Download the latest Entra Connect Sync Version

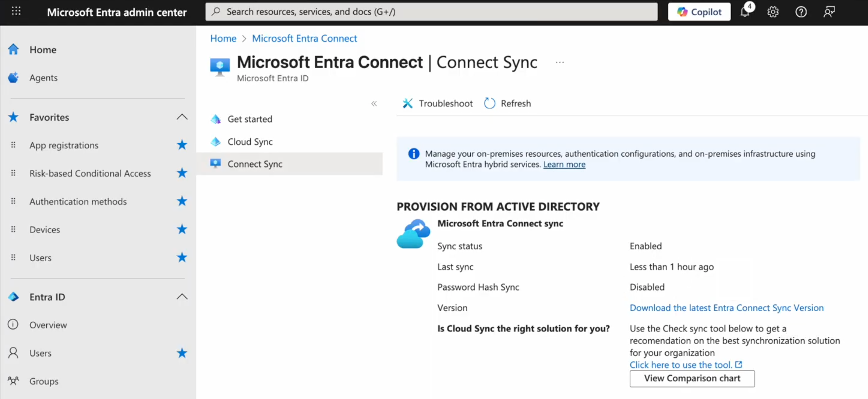[726, 307]
